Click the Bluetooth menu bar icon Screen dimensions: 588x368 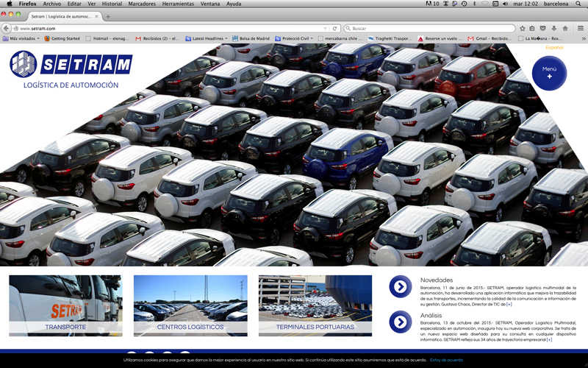tap(475, 4)
